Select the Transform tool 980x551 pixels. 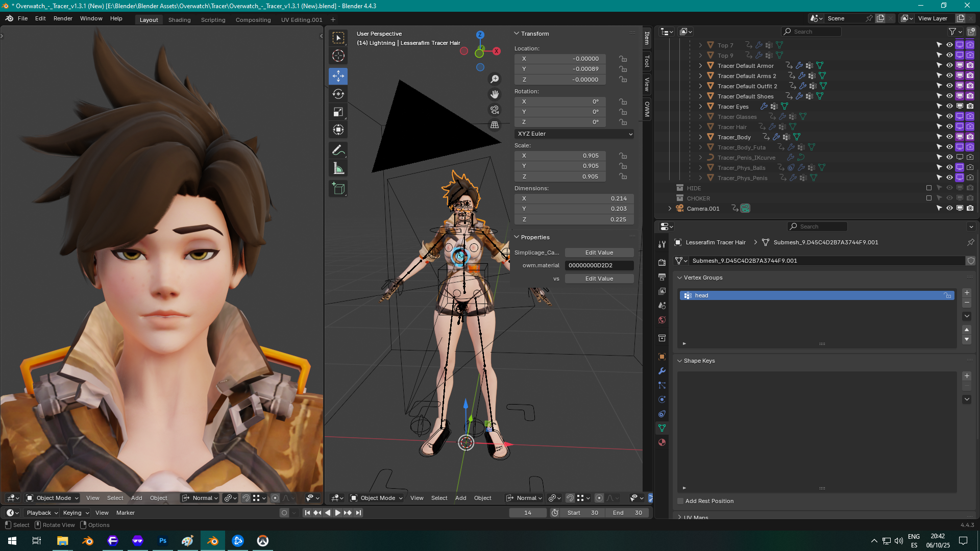click(x=338, y=130)
